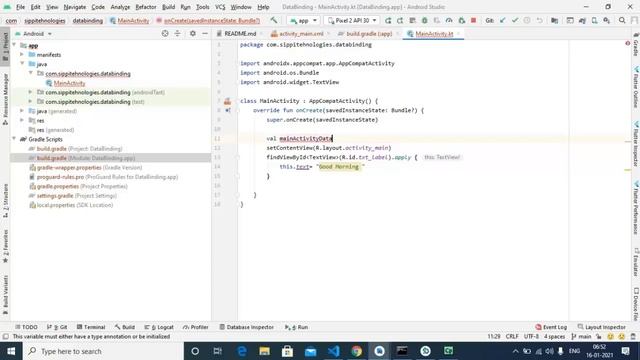Open the Refactor menu
Image resolution: width=640 pixels, height=360 pixels.
coord(146,7)
